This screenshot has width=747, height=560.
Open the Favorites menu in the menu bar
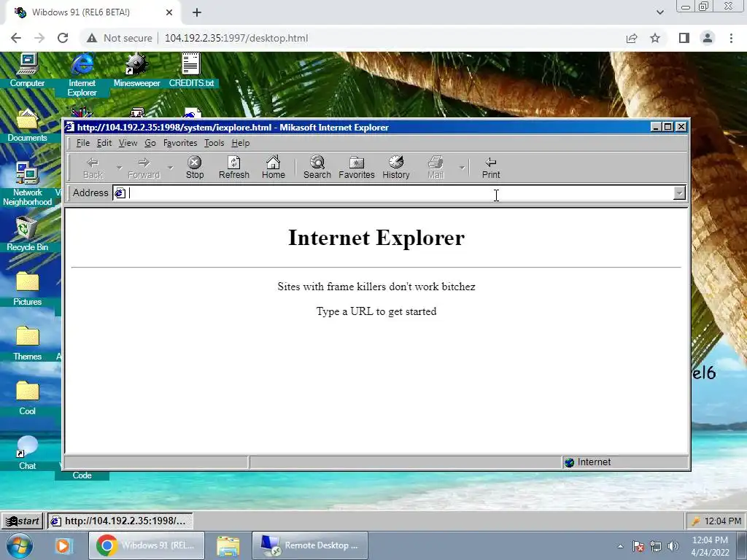(x=180, y=143)
